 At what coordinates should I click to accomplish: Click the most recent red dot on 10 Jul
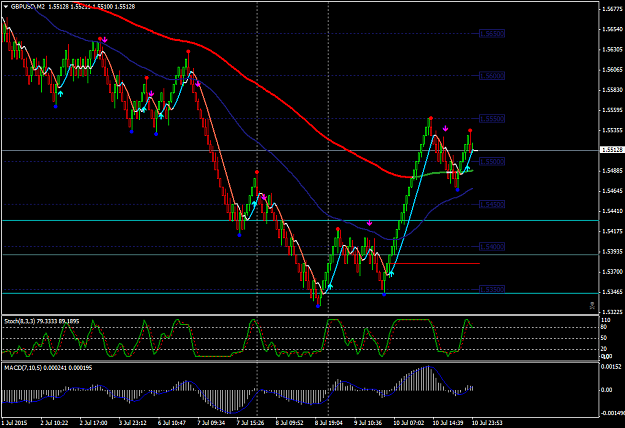coord(470,131)
